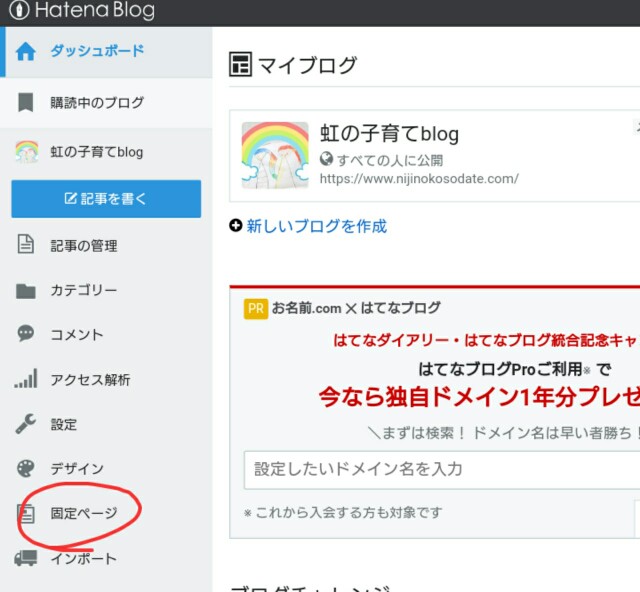Click the home icon next to ダッシュボード
Screen dimensions: 640x592
pyautogui.click(x=25, y=52)
